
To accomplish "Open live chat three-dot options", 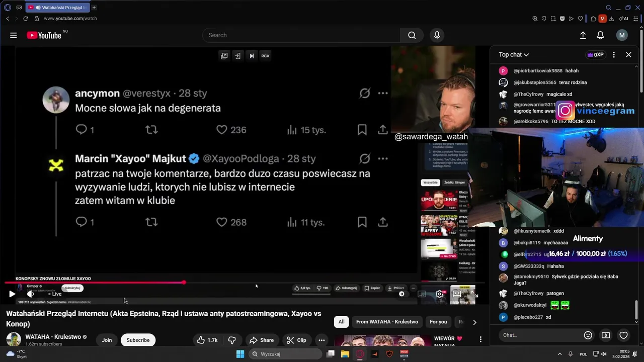I will tap(614, 55).
